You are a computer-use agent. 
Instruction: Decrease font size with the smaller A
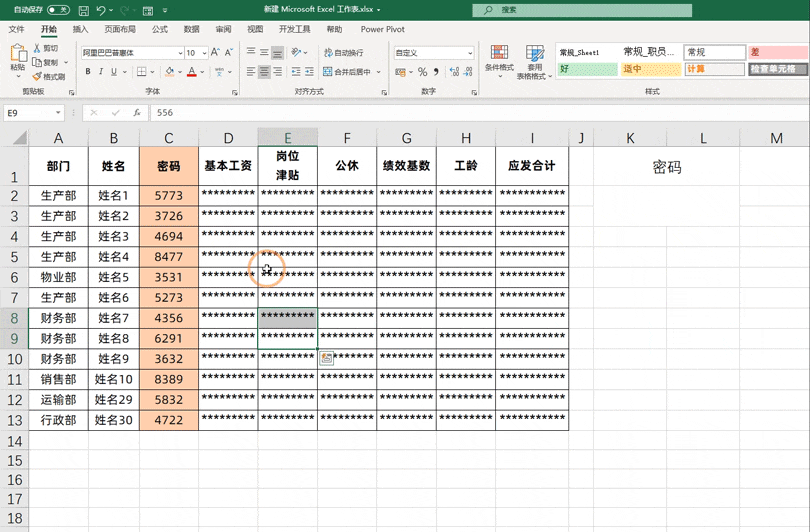[x=229, y=52]
